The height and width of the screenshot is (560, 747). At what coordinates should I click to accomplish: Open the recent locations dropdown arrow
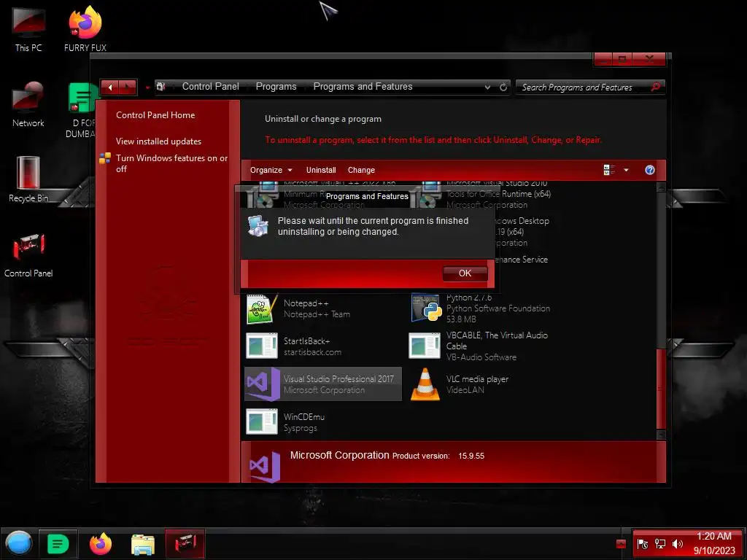pos(147,87)
